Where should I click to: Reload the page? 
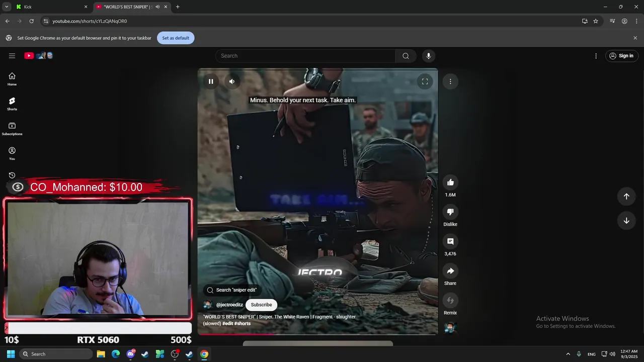point(32,21)
